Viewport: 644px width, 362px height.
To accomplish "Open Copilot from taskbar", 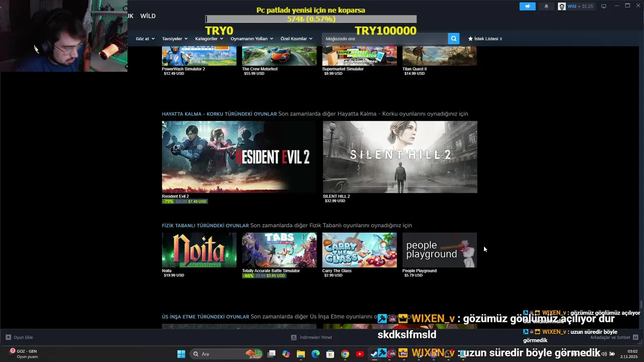I will 286,354.
